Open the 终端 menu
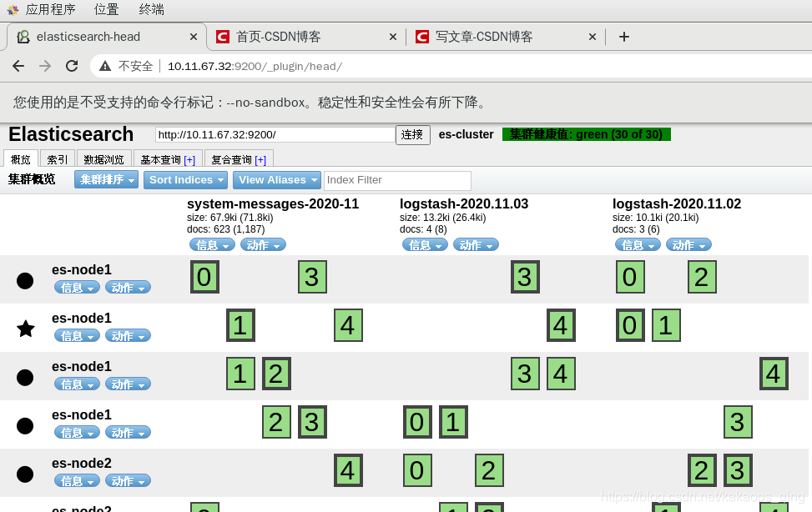The image size is (812, 512). (x=151, y=9)
